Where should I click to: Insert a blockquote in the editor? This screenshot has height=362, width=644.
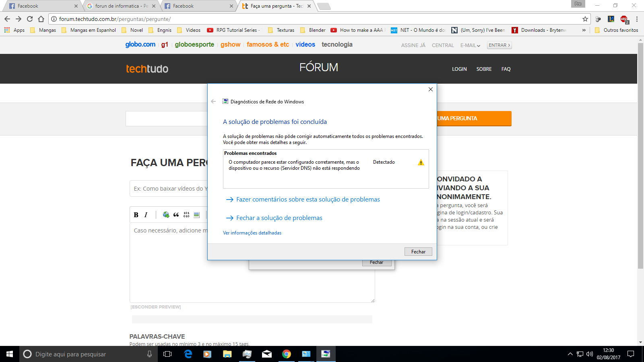point(176,215)
